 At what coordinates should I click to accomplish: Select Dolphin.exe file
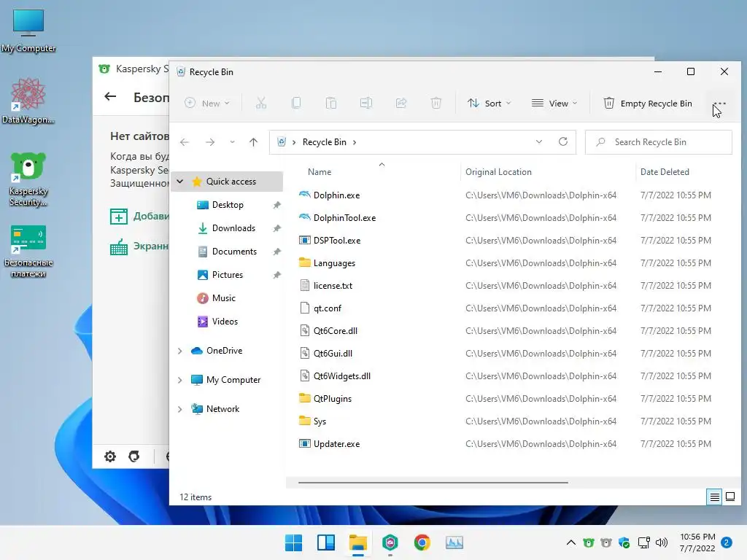pos(336,195)
